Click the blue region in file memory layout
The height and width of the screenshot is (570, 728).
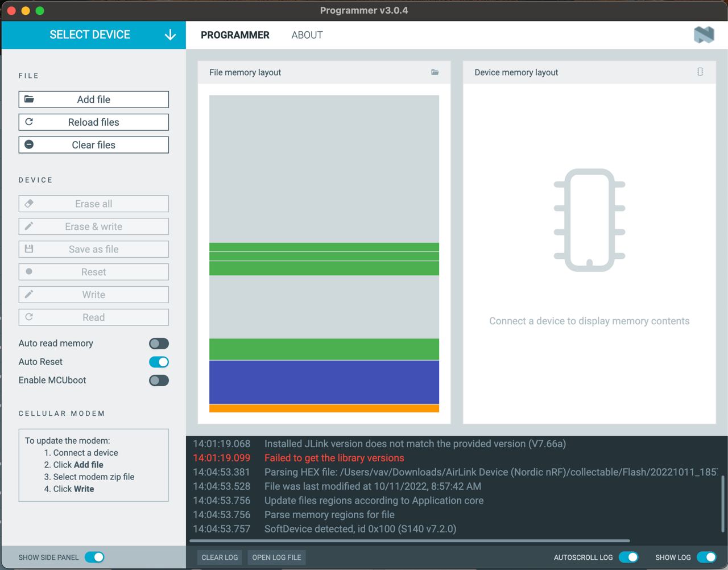tap(324, 382)
